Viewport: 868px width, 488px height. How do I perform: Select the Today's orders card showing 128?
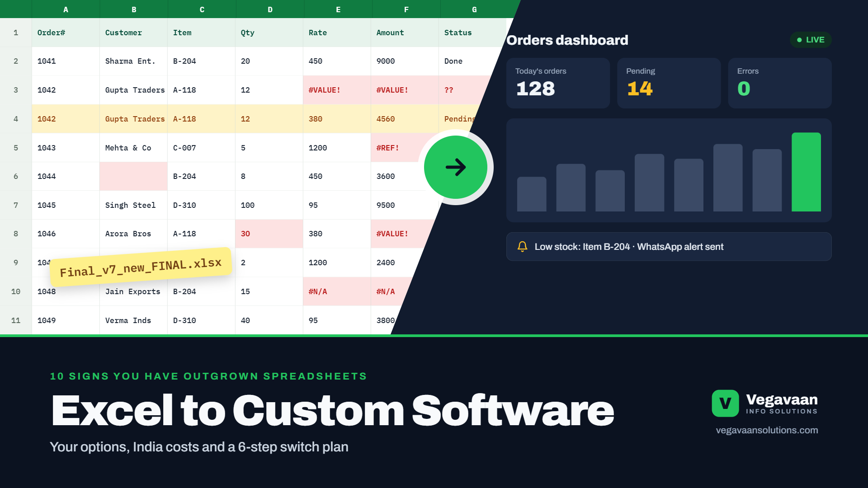[x=558, y=83]
